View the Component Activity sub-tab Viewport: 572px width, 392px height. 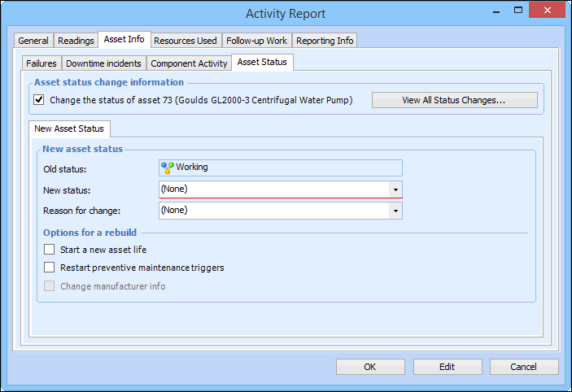pos(189,63)
